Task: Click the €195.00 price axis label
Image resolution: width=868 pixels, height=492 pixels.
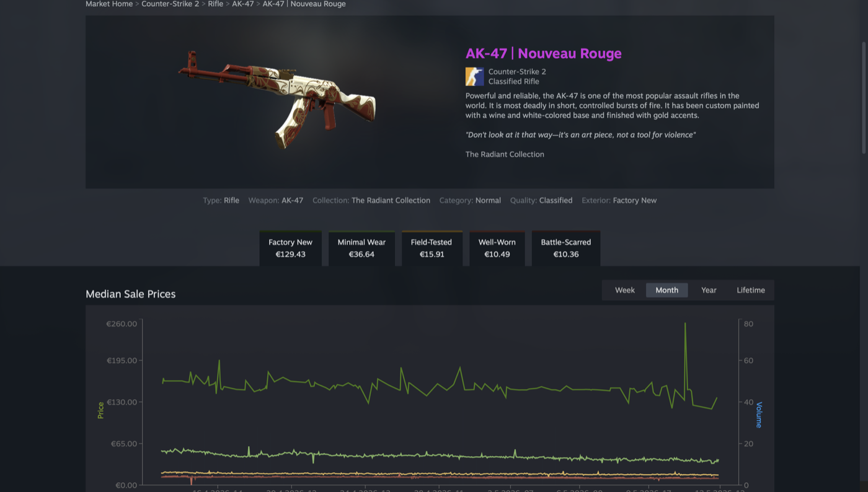Action: [x=122, y=361]
